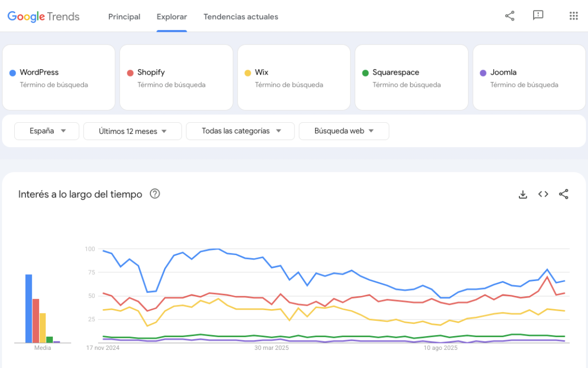Open the send feedback icon
The image size is (588, 368).
click(538, 16)
